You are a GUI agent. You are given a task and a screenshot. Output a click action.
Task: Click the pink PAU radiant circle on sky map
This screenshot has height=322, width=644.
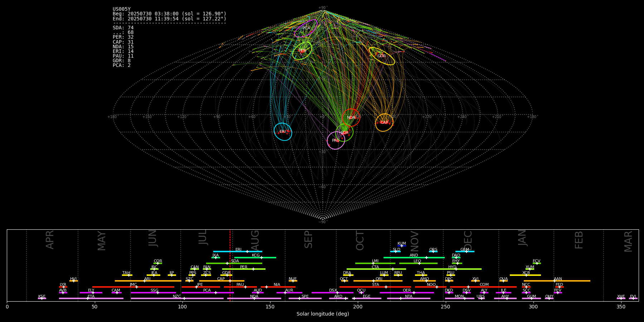tap(336, 141)
